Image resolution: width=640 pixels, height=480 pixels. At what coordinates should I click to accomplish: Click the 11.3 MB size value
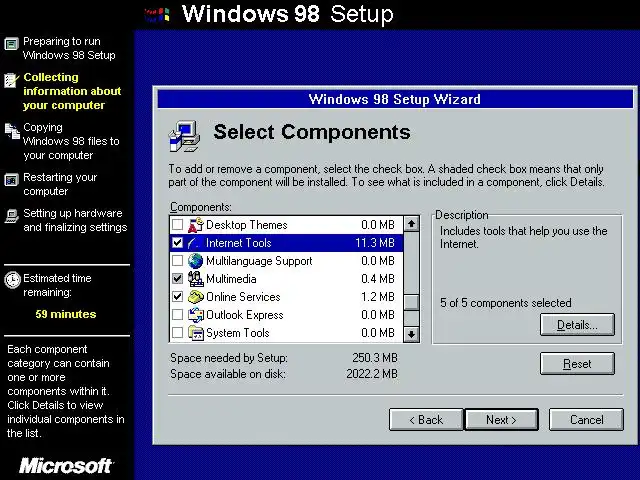click(375, 243)
